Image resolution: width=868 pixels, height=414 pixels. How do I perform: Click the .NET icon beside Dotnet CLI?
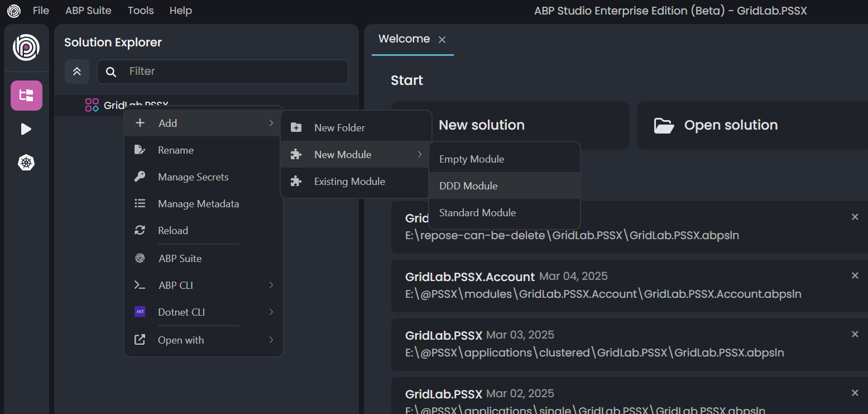pos(140,312)
